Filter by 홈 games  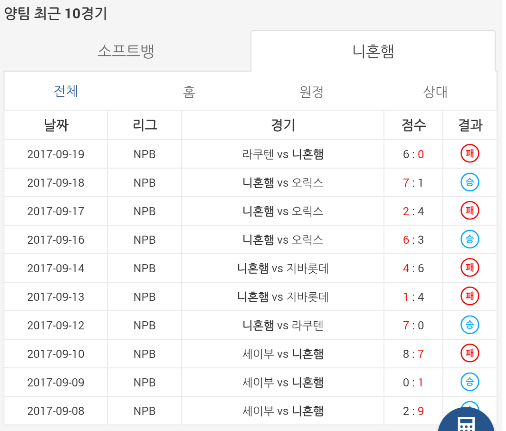tap(189, 92)
